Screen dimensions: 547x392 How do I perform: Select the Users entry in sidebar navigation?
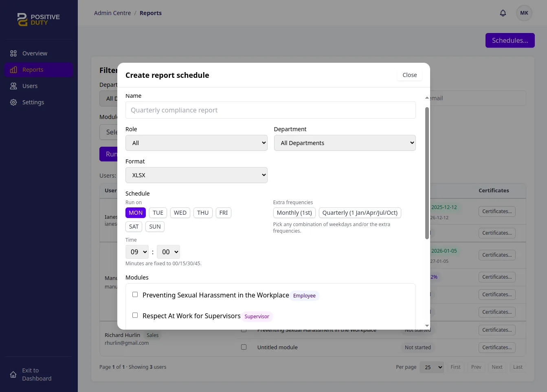pyautogui.click(x=29, y=86)
